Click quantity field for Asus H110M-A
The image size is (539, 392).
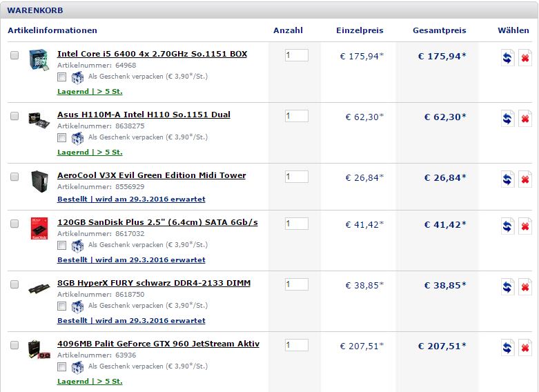point(296,116)
